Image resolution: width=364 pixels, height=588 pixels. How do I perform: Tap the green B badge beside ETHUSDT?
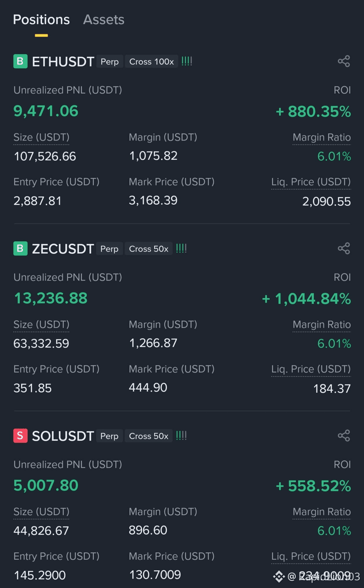click(x=20, y=61)
